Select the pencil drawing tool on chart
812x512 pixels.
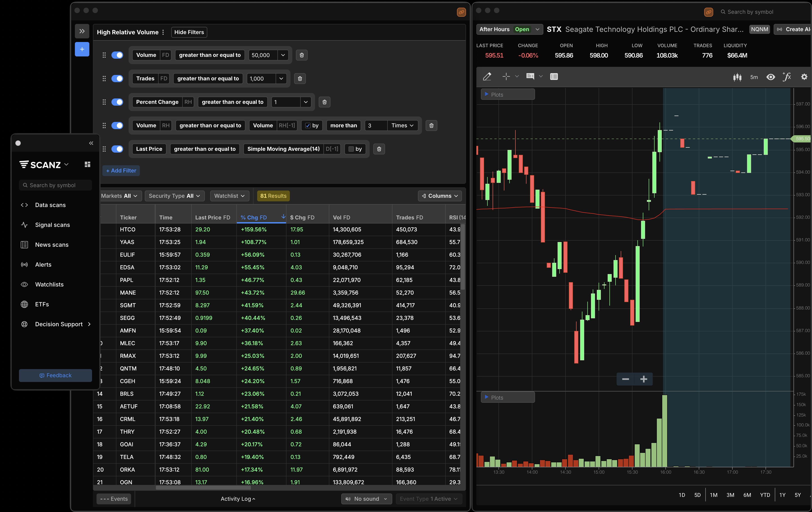point(487,77)
